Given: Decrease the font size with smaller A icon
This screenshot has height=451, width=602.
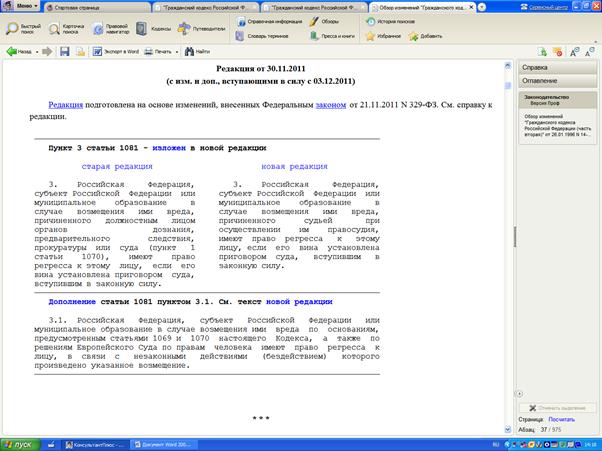Looking at the screenshot, I should pyautogui.click(x=589, y=52).
